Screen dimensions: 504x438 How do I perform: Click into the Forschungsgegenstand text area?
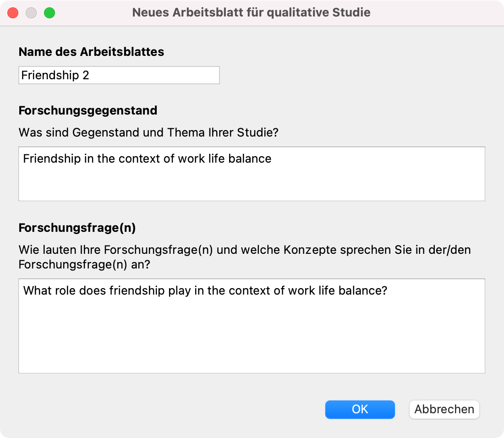point(252,174)
